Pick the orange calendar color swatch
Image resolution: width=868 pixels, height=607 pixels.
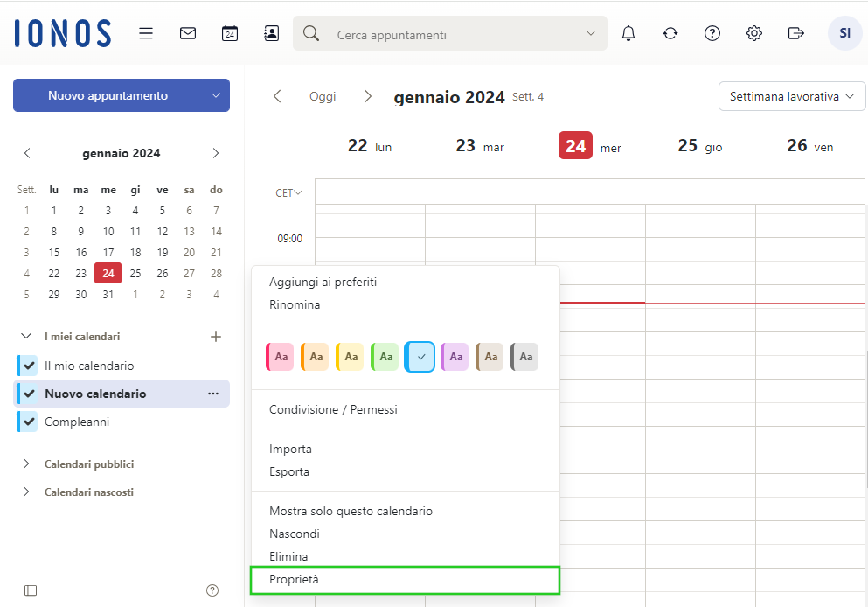tap(315, 357)
